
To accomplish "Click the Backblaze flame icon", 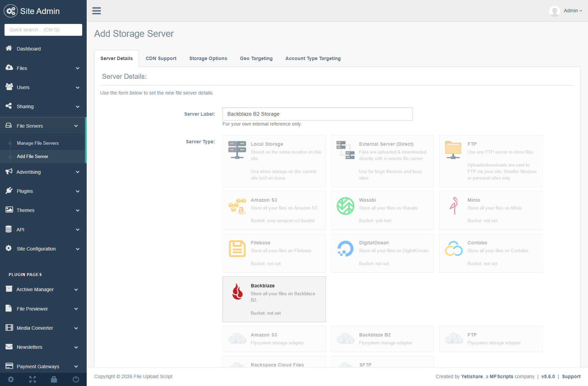I will click(x=238, y=291).
